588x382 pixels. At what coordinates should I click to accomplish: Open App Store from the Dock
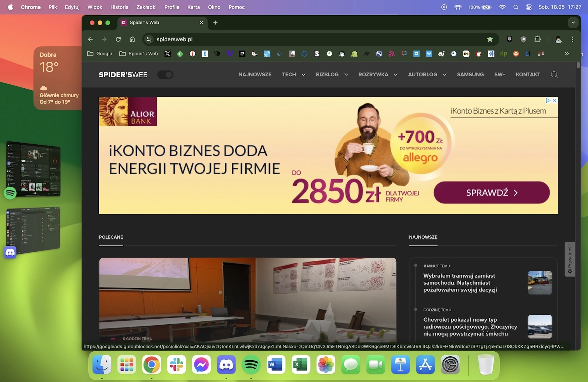pyautogui.click(x=425, y=365)
